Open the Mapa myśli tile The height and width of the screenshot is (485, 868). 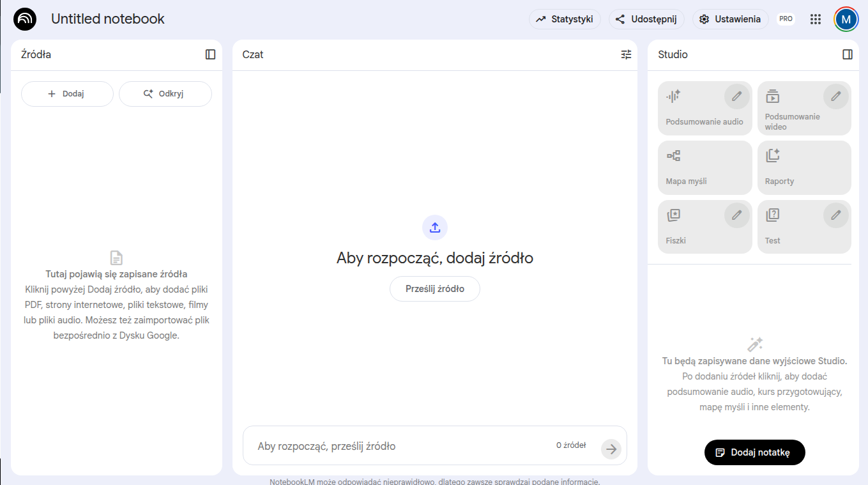[705, 167]
